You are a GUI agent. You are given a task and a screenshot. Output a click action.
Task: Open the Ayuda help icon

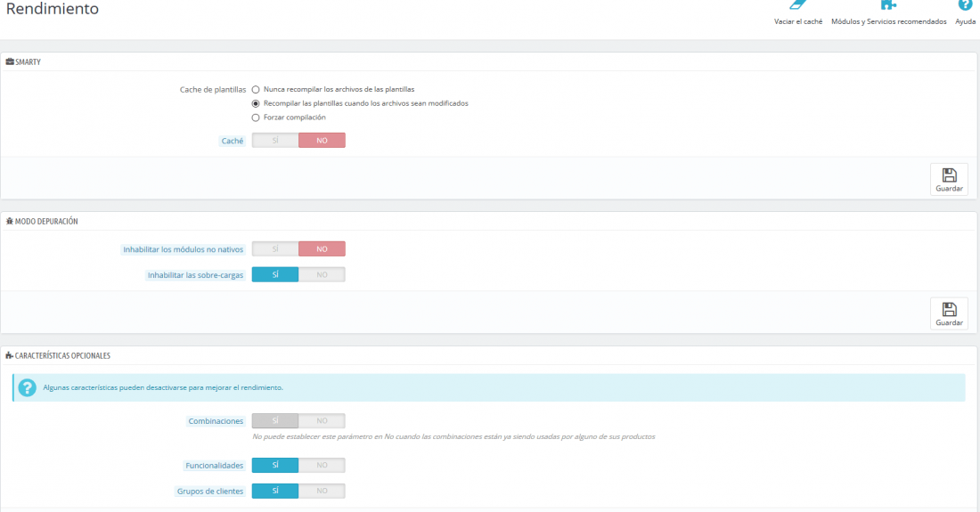click(x=965, y=5)
